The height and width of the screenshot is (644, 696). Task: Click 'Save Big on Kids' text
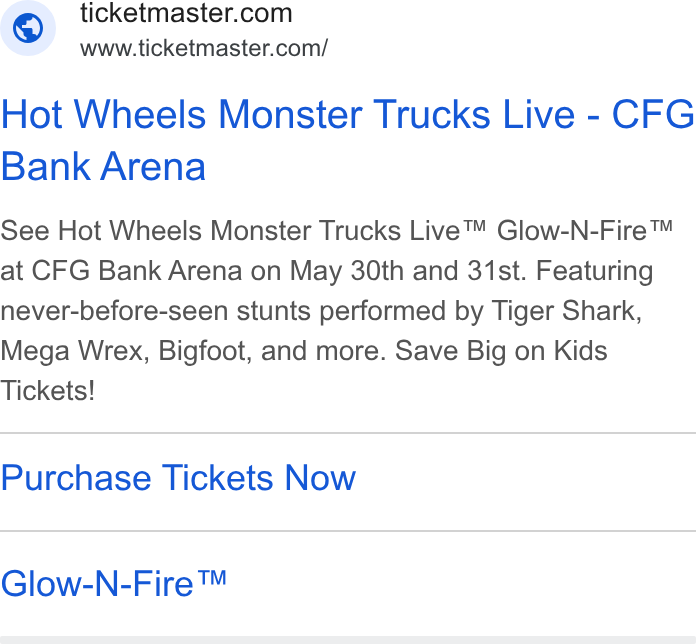click(x=501, y=351)
